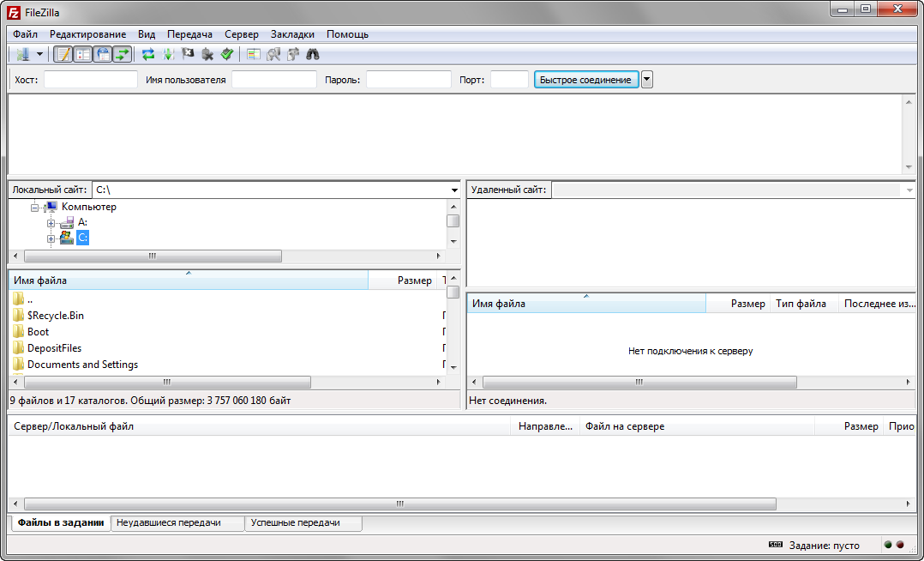The image size is (924, 561).
Task: Select the DepositFiles folder row
Action: [x=228, y=348]
